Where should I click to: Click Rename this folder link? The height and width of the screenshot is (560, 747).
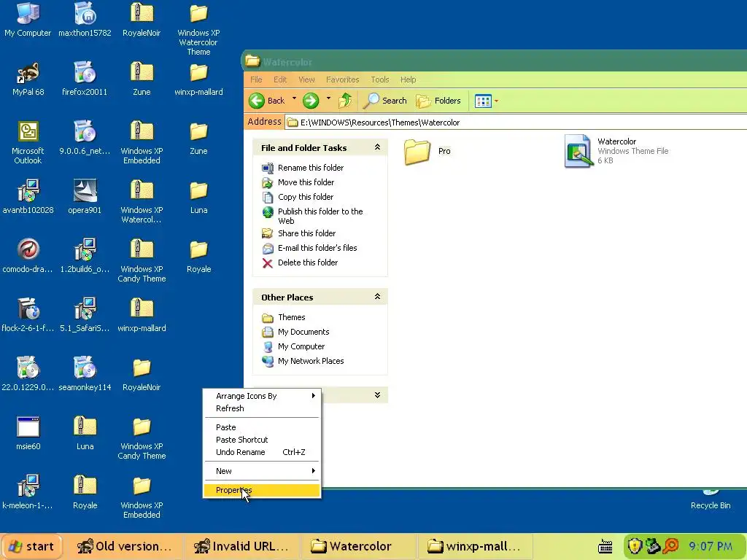coord(311,168)
